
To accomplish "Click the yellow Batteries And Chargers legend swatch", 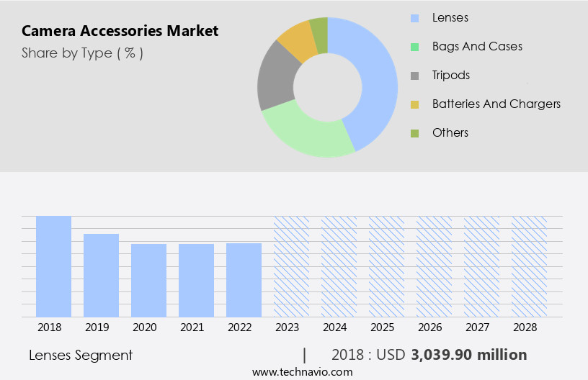I will coord(414,104).
